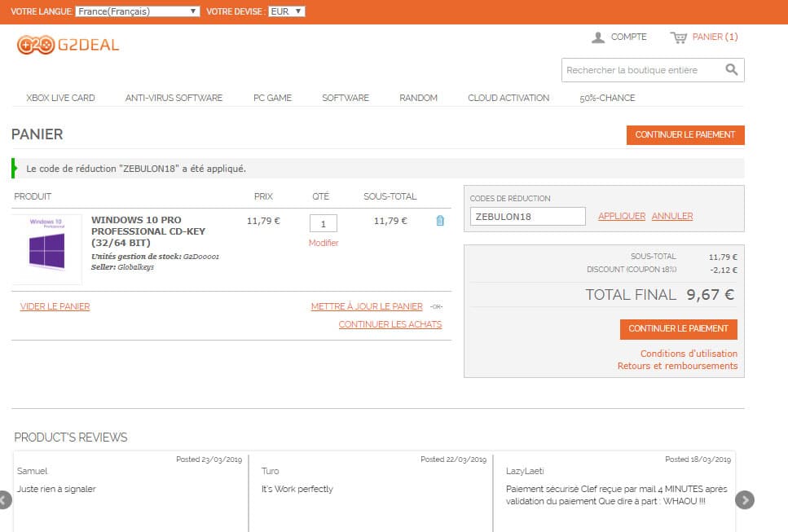
Task: Click the Modifier quantity link
Action: click(324, 243)
